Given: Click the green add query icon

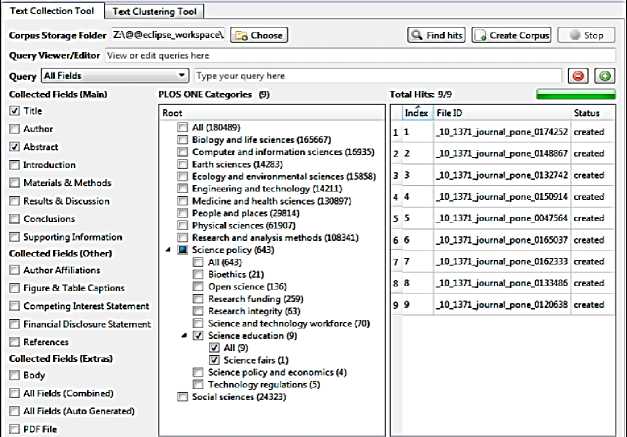Looking at the screenshot, I should [604, 76].
